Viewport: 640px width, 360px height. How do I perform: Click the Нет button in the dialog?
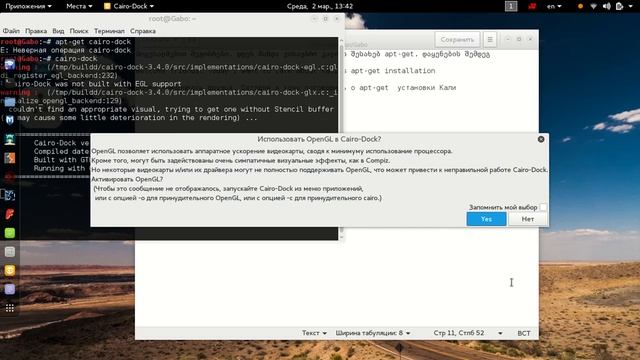click(527, 219)
